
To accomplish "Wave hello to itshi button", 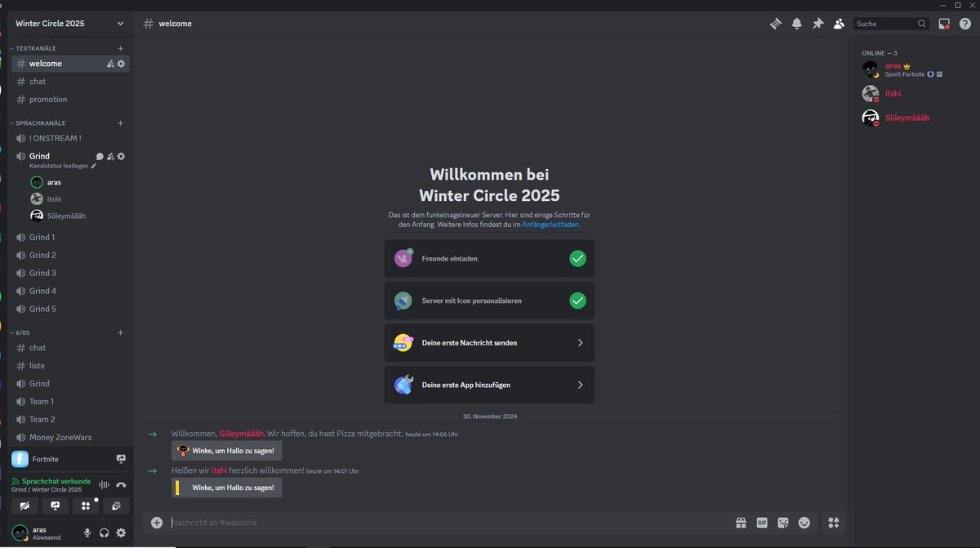I will [x=226, y=488].
